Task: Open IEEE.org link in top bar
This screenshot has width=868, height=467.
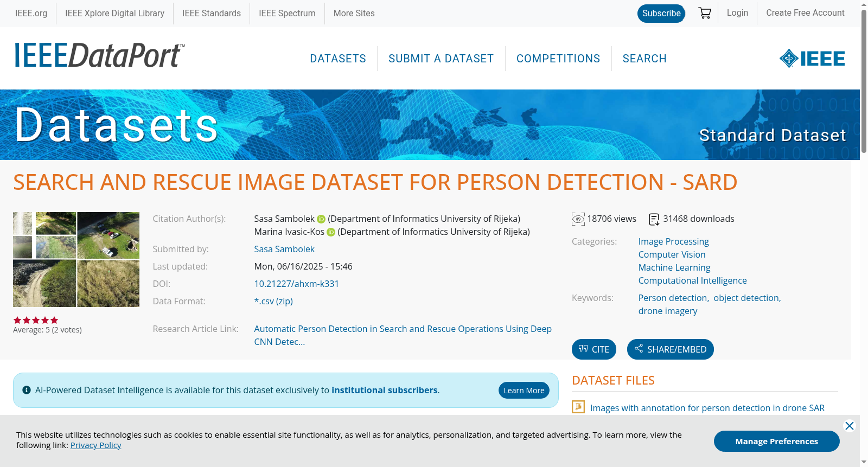Action: coord(31,13)
